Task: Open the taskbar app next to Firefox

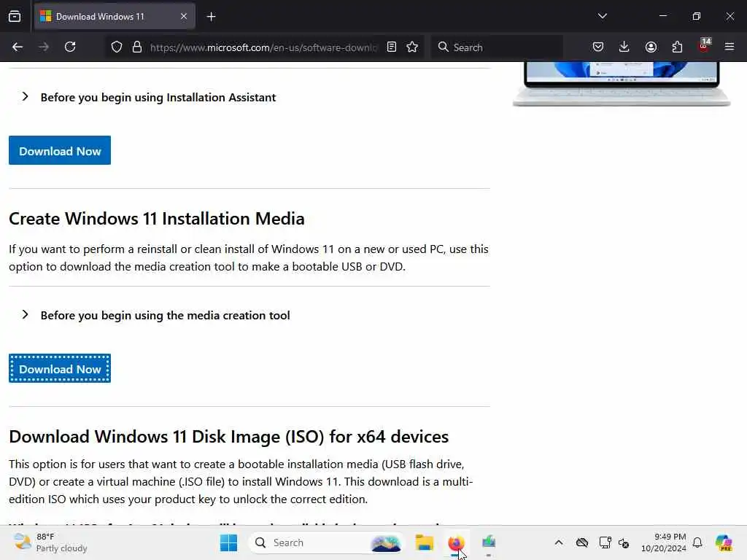Action: 489,542
